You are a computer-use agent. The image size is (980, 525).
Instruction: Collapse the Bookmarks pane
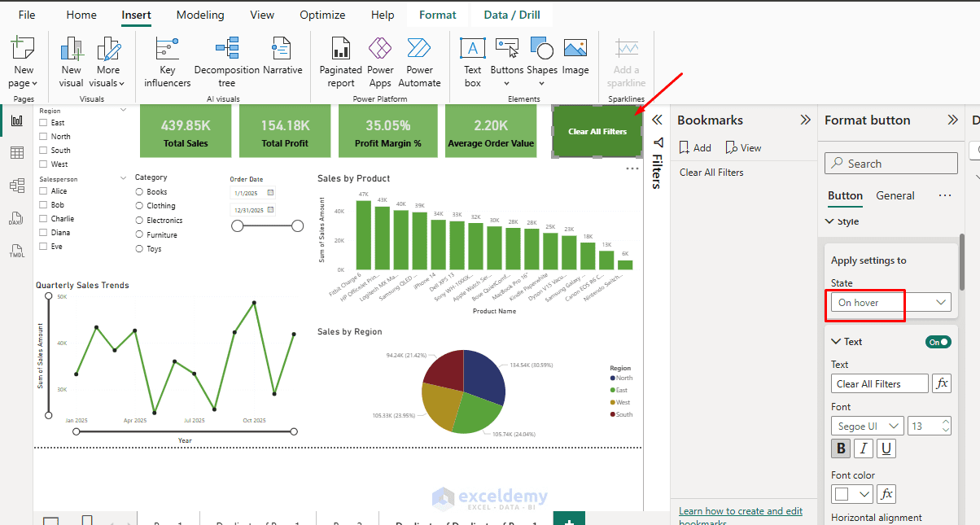click(806, 120)
